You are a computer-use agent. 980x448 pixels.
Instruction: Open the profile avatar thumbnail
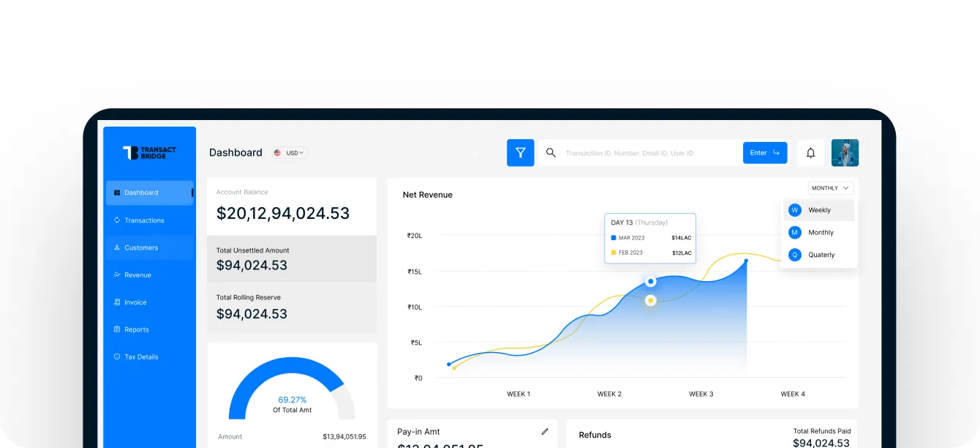[845, 152]
